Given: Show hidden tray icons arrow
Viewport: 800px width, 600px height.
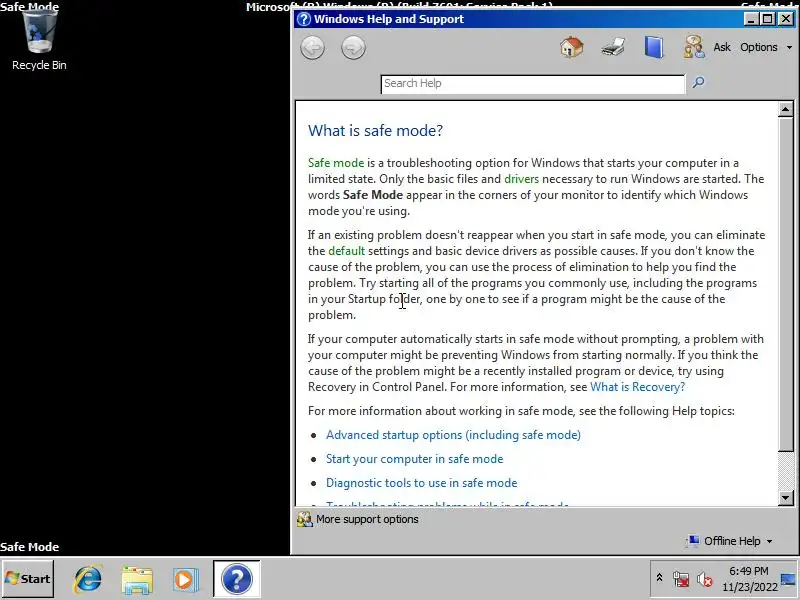Looking at the screenshot, I should pyautogui.click(x=659, y=578).
